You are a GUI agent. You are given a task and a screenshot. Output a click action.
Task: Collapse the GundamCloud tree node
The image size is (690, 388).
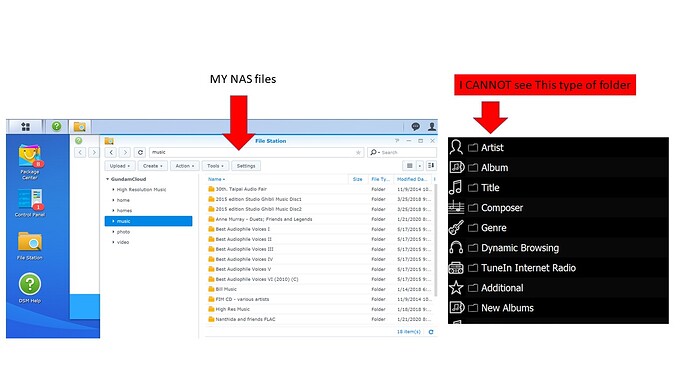[x=107, y=179]
